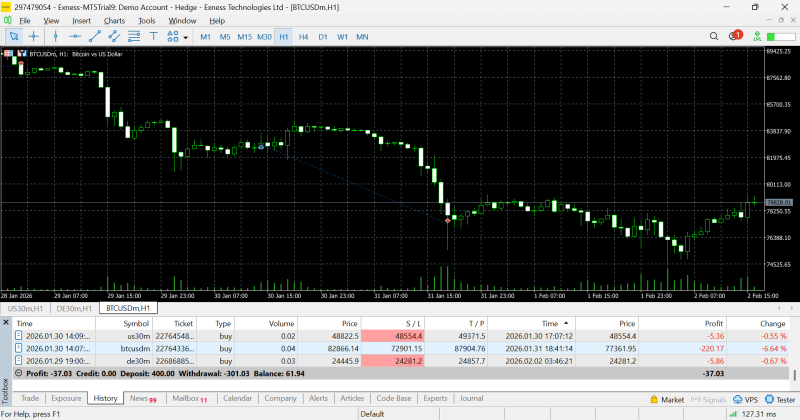Image resolution: width=800 pixels, height=420 pixels.
Task: Toggle sort arrow on closing Time column
Action: pyautogui.click(x=566, y=323)
